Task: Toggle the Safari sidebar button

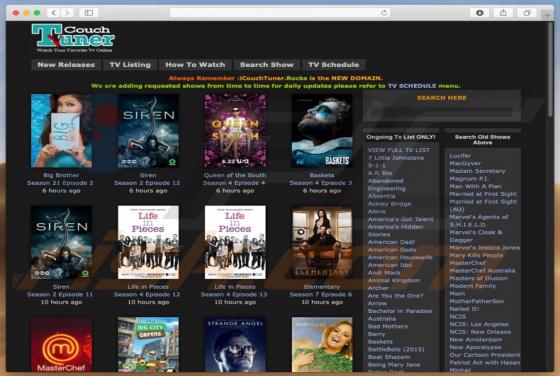Action: click(89, 13)
